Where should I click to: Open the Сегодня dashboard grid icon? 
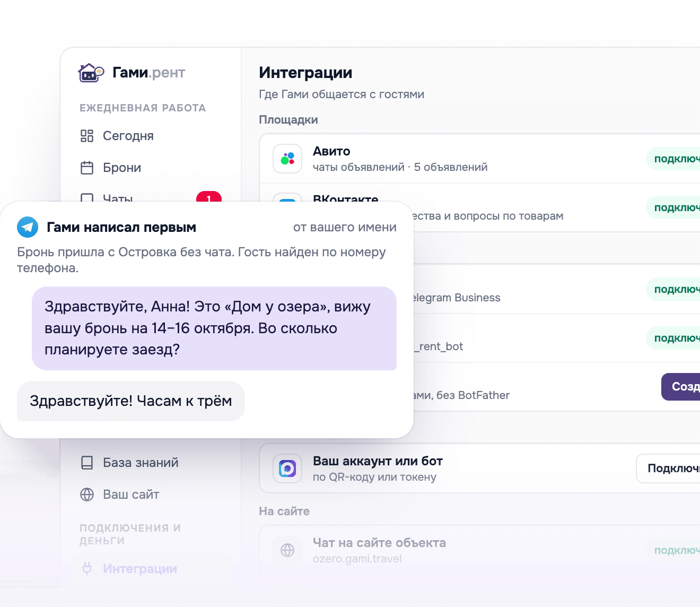pos(87,136)
